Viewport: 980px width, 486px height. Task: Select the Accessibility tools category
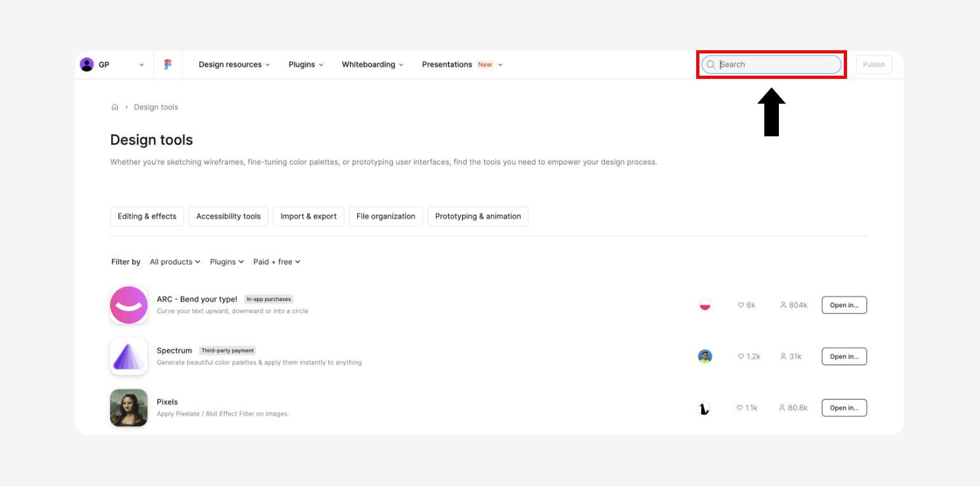click(228, 216)
